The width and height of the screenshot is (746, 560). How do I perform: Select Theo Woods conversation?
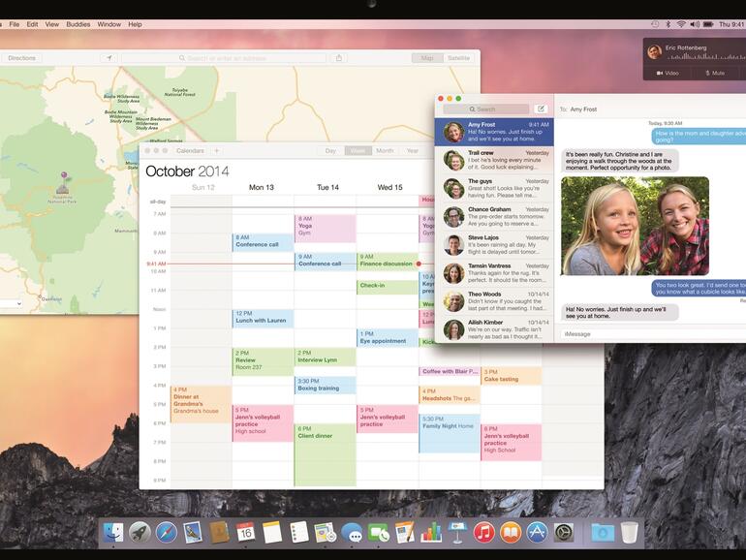pos(494,301)
